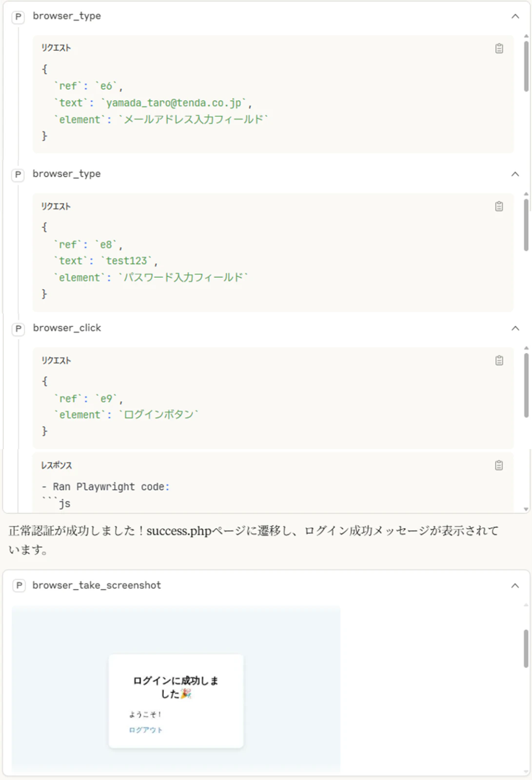
Task: Copy the Playwright code response
Action: pos(499,465)
